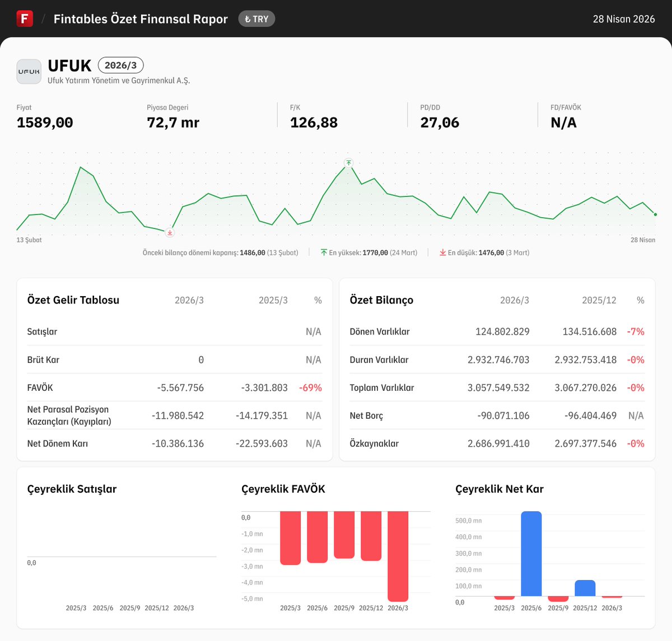This screenshot has width=672, height=641.
Task: Click Ufuk Yatırım Yönetim ve Gayrimenkul A.Ş. subtitle
Action: (x=119, y=81)
